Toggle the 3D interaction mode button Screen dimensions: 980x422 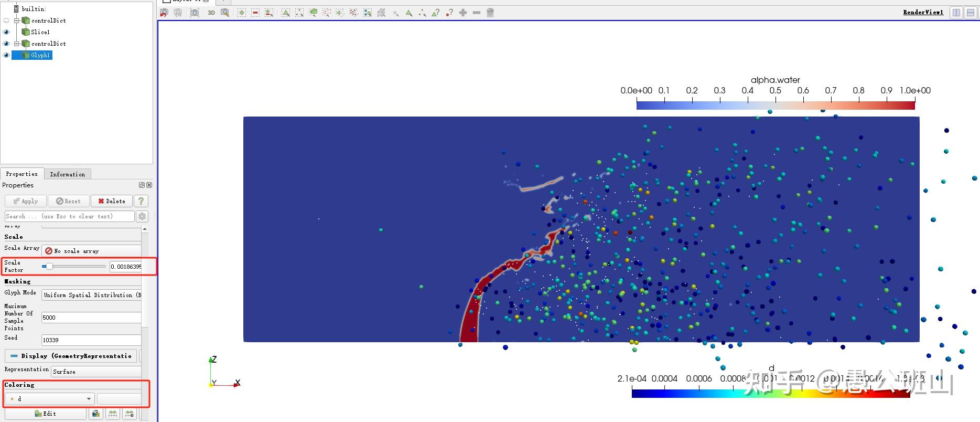211,13
